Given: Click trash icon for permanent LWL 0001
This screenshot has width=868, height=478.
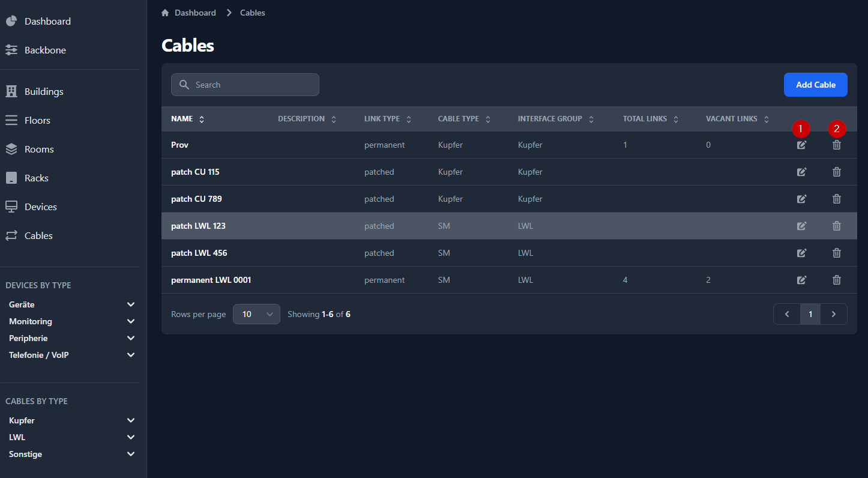Looking at the screenshot, I should pos(837,280).
